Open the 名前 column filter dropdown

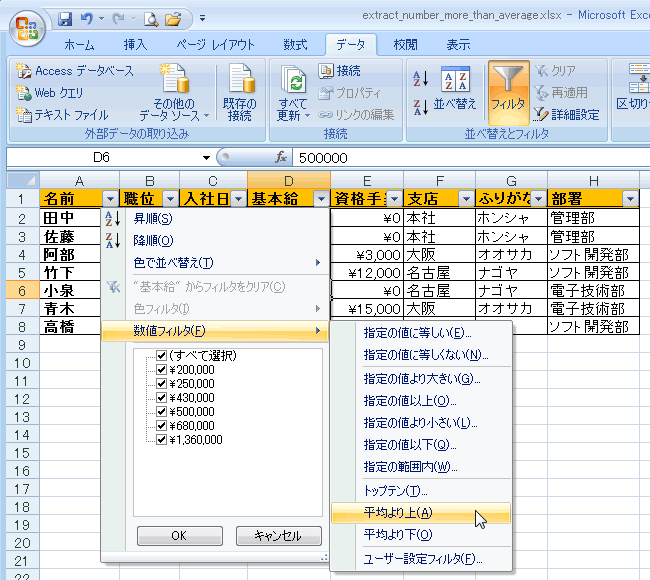pyautogui.click(x=110, y=199)
